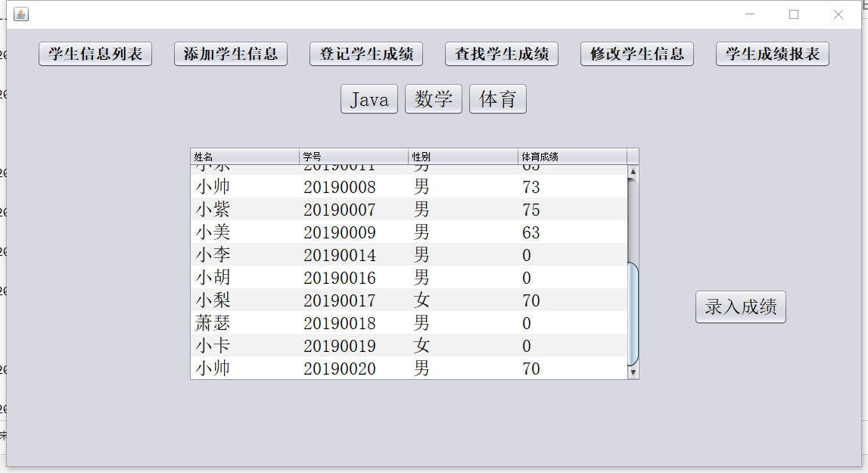Close the application window
This screenshot has height=473, width=868.
(x=838, y=14)
